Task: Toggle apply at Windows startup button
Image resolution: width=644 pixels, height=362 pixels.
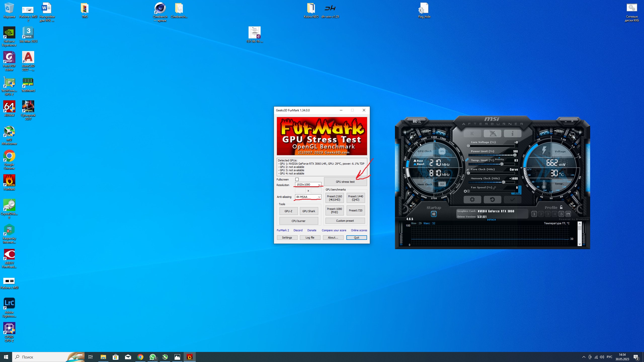Action: (434, 214)
